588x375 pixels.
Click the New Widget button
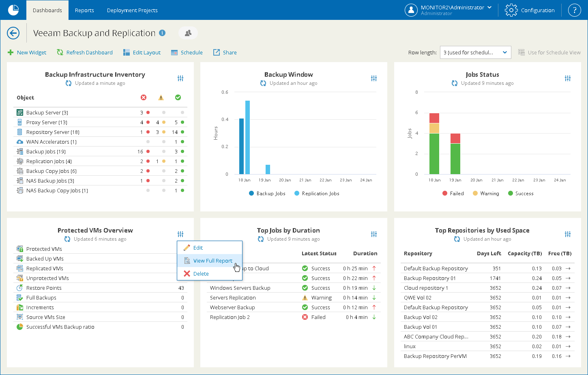27,52
